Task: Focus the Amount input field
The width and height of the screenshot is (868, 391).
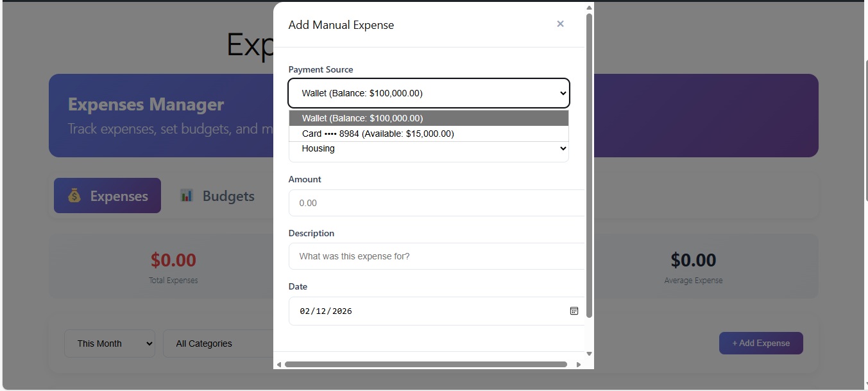Action: pyautogui.click(x=436, y=203)
